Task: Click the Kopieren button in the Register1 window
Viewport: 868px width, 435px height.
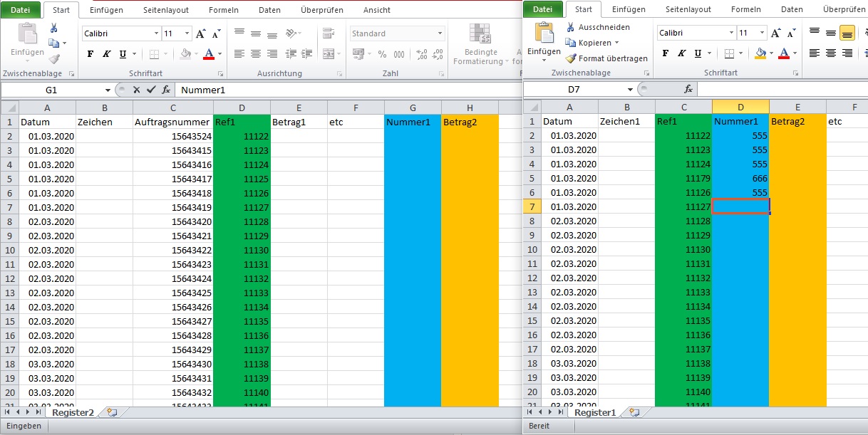Action: tap(587, 43)
